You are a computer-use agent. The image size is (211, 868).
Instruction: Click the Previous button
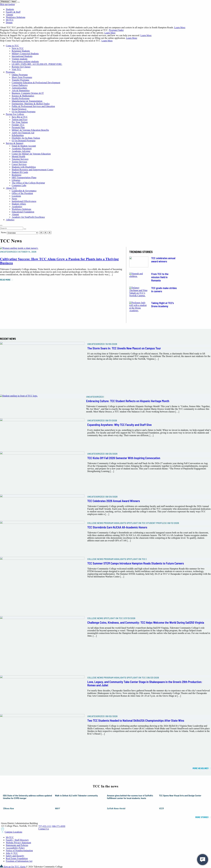pyautogui.click(x=5, y=2)
